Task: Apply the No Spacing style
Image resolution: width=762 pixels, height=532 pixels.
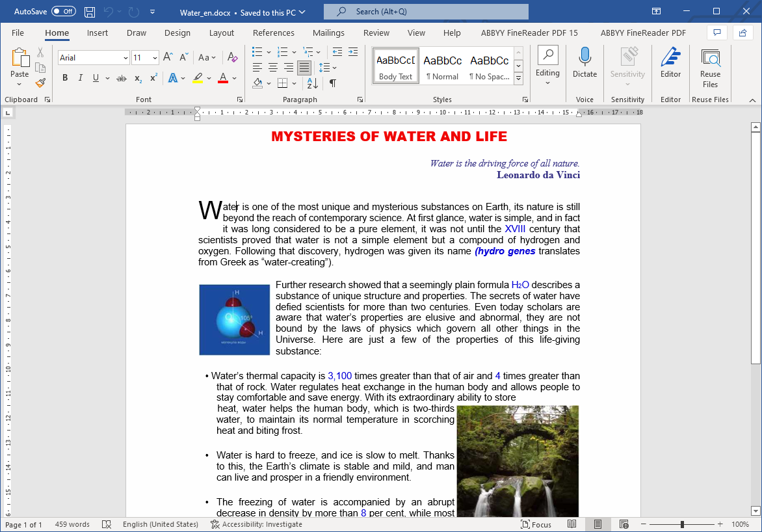Action: tap(489, 66)
